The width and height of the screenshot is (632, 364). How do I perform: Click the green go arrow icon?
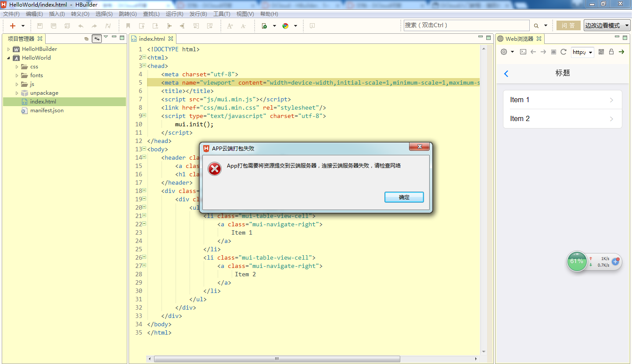(x=621, y=52)
